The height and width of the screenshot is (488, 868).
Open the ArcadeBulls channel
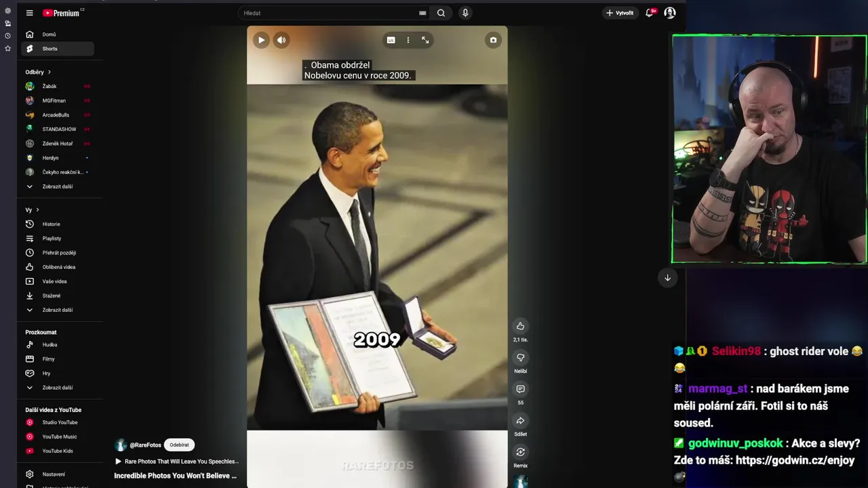coord(58,115)
